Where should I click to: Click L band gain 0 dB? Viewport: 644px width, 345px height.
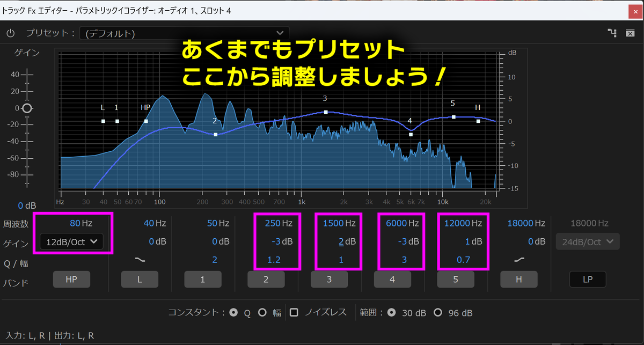tap(157, 241)
